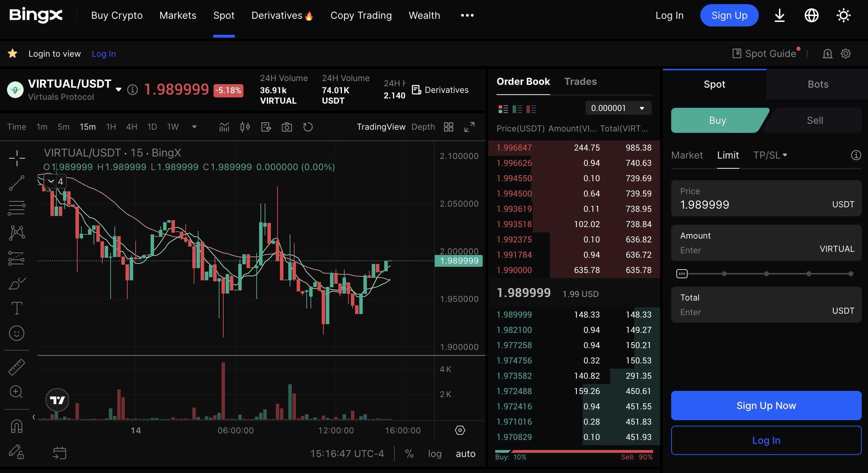Viewport: 868px width, 473px height.
Task: Click the BingX logo
Action: tap(36, 15)
